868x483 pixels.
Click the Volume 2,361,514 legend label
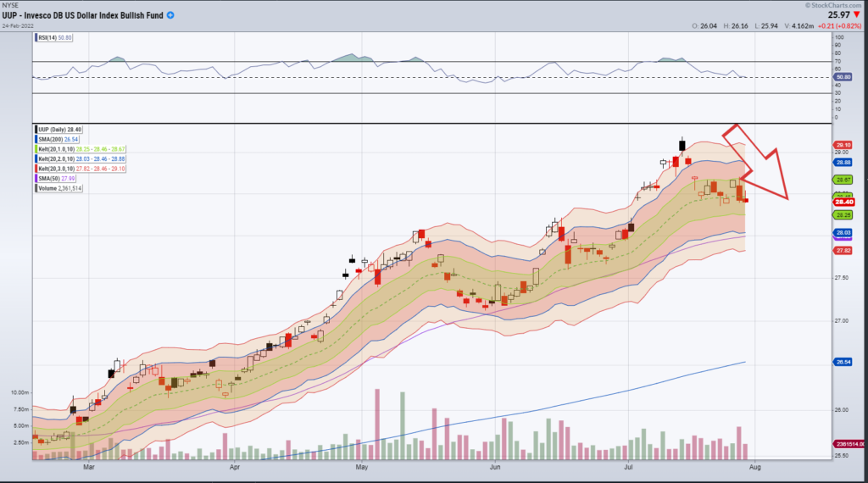click(x=58, y=189)
